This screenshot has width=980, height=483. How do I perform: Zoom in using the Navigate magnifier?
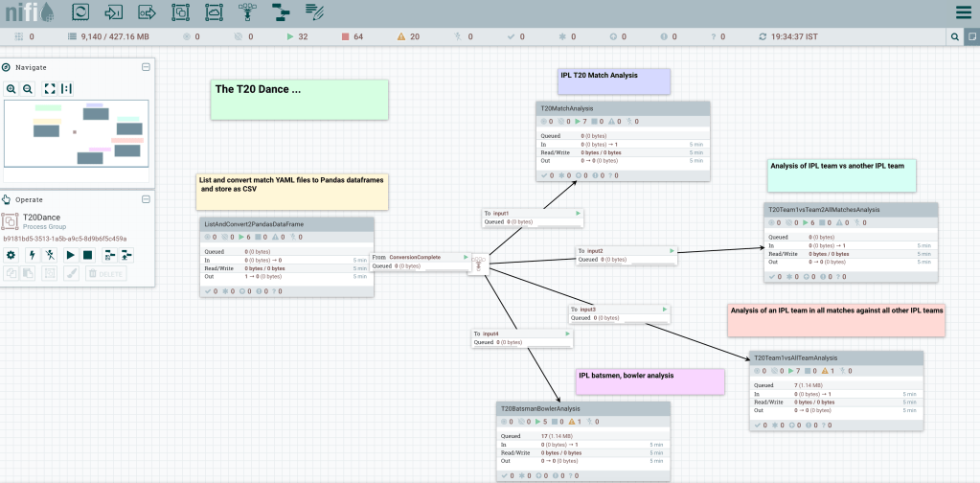click(11, 88)
